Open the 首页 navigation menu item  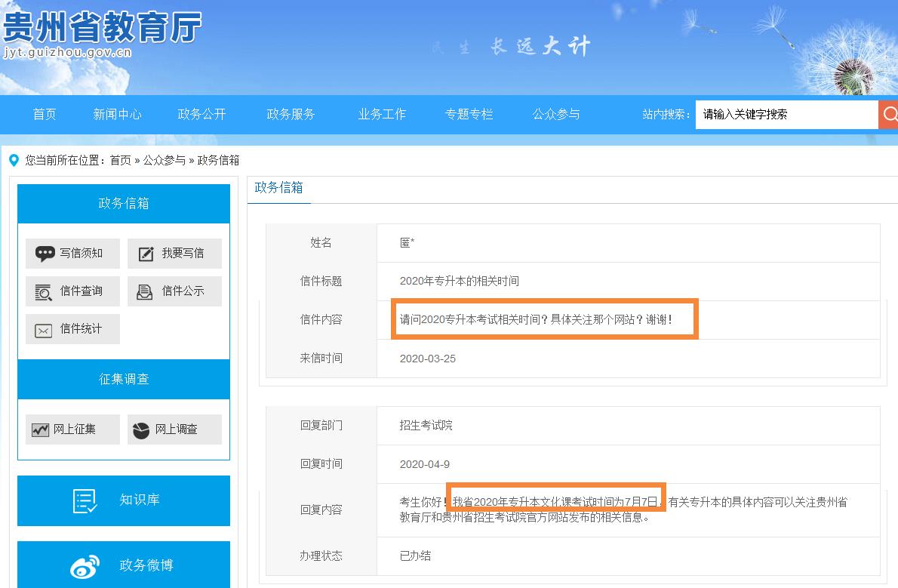pyautogui.click(x=45, y=115)
